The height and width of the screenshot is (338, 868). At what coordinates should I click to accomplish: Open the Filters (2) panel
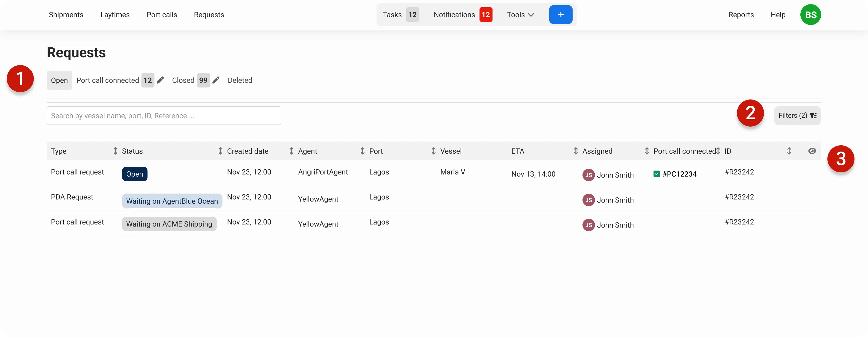point(797,115)
